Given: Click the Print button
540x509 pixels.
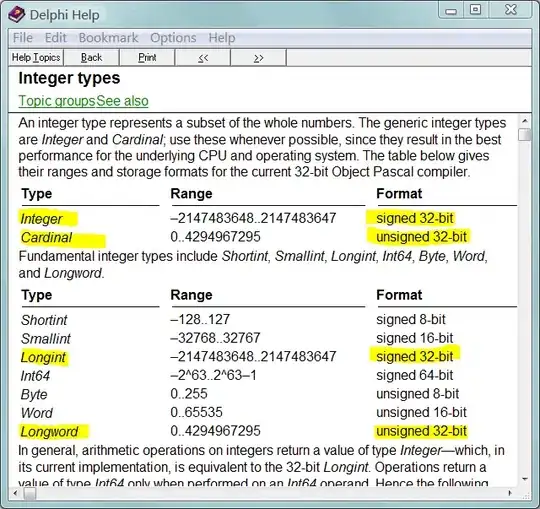Looking at the screenshot, I should (x=147, y=57).
